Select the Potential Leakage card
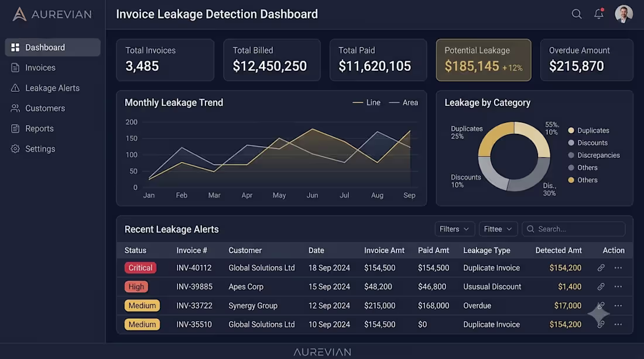The width and height of the screenshot is (644, 359). pos(484,60)
